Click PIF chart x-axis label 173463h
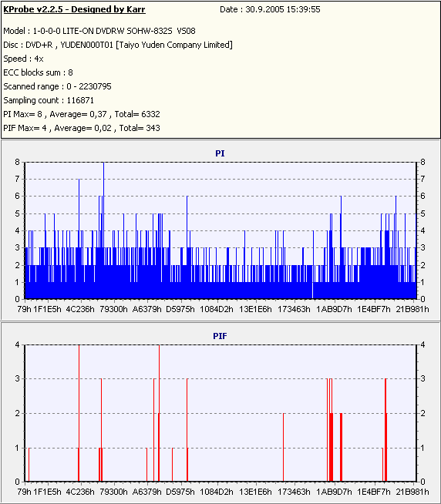The image size is (441, 504). click(294, 492)
